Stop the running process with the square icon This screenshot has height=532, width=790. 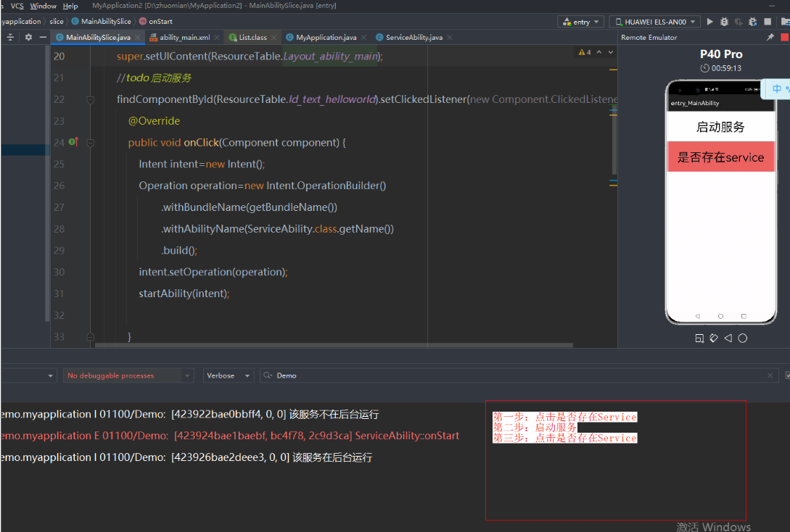[768, 22]
